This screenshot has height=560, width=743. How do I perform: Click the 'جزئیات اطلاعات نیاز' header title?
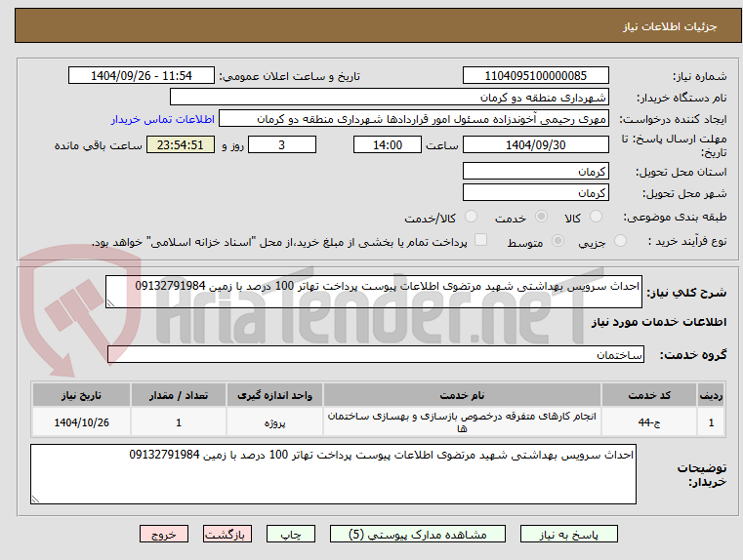pyautogui.click(x=670, y=26)
